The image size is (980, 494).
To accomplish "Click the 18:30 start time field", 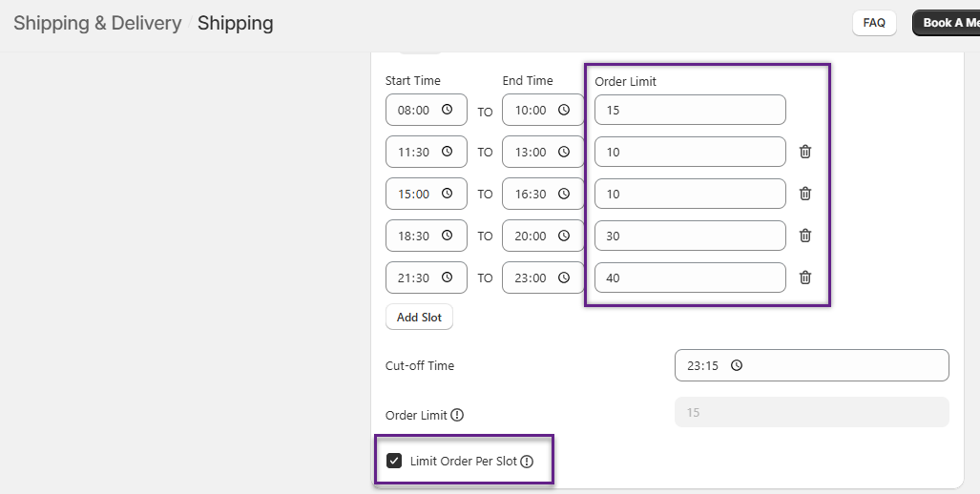I will (415, 236).
